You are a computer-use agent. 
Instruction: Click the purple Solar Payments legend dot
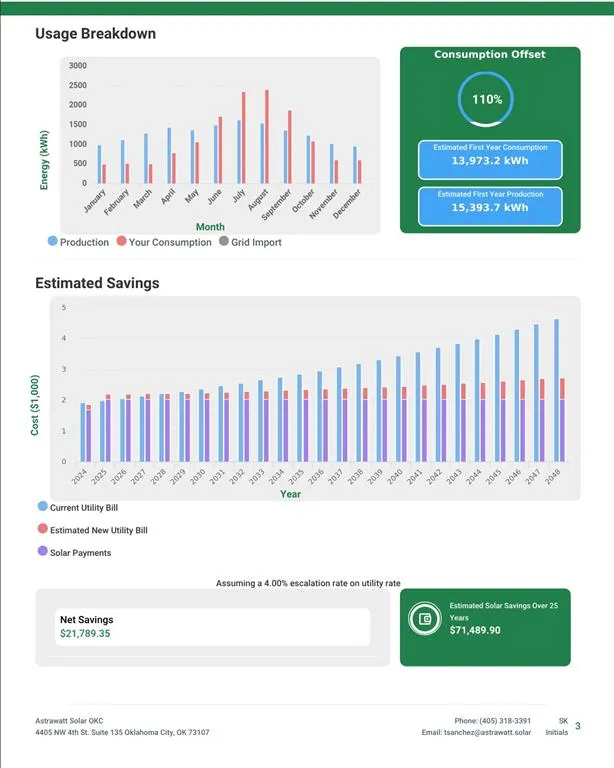coord(42,553)
